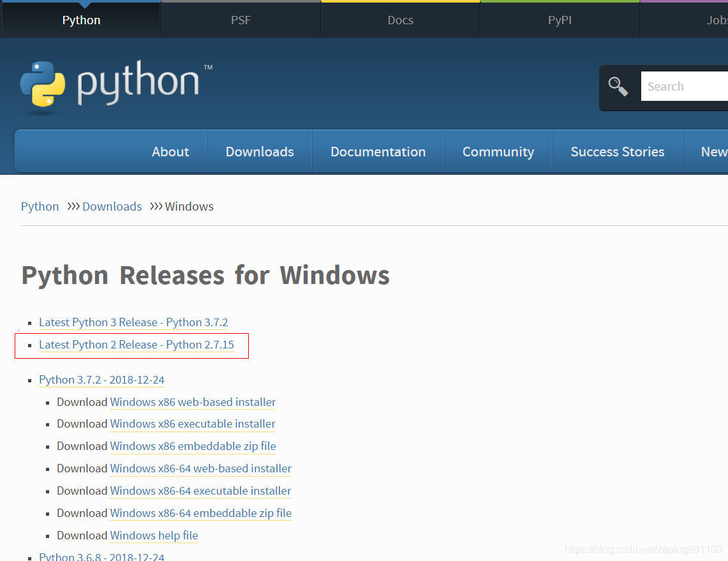Click the magnifying glass search icon
This screenshot has height=561, width=728.
[x=618, y=86]
